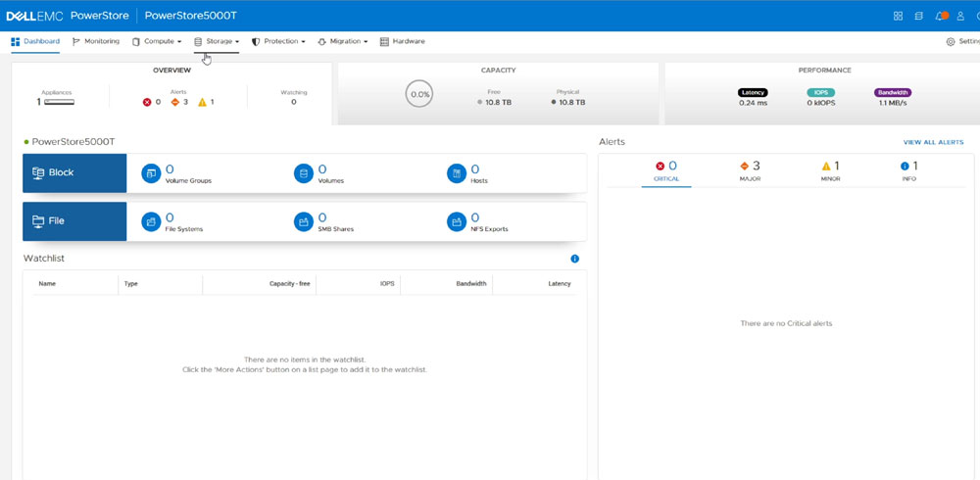
Task: Click the Physical 10.8 TB value
Action: coord(572,103)
